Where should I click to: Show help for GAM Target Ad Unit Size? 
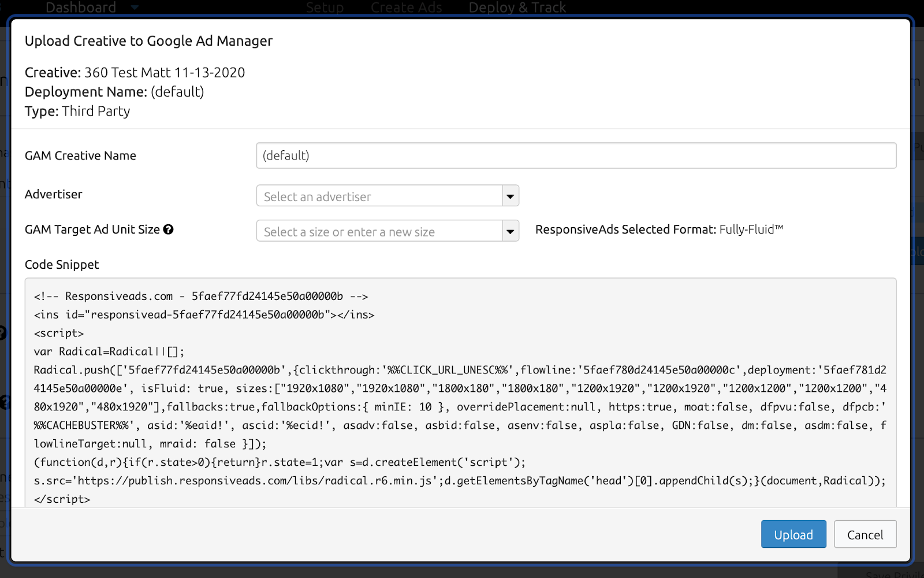[168, 229]
